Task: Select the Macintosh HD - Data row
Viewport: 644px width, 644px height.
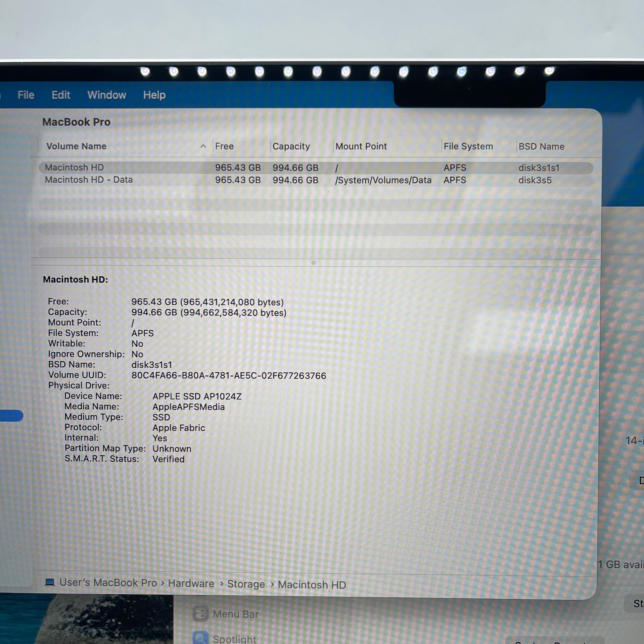Action: [89, 180]
